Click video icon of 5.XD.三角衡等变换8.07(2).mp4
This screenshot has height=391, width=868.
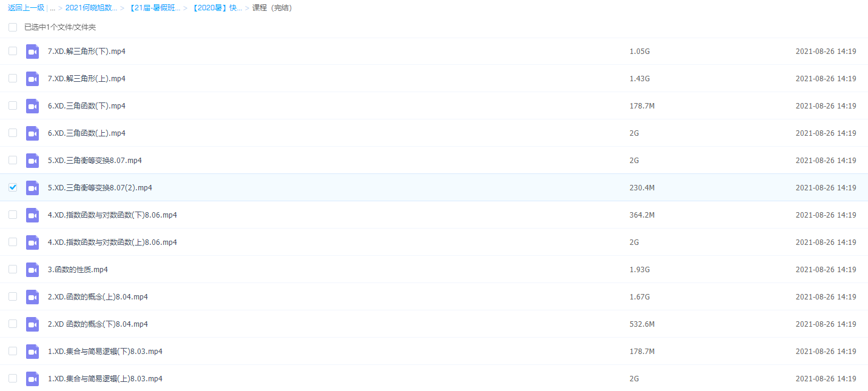[x=32, y=188]
